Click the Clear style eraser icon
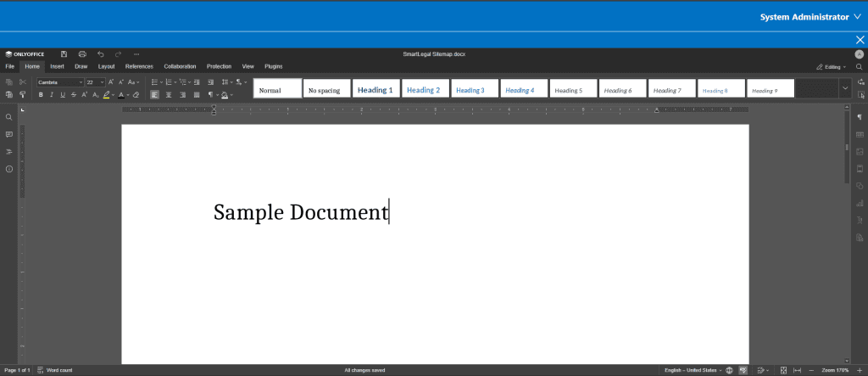Image resolution: width=868 pixels, height=376 pixels. [x=136, y=95]
